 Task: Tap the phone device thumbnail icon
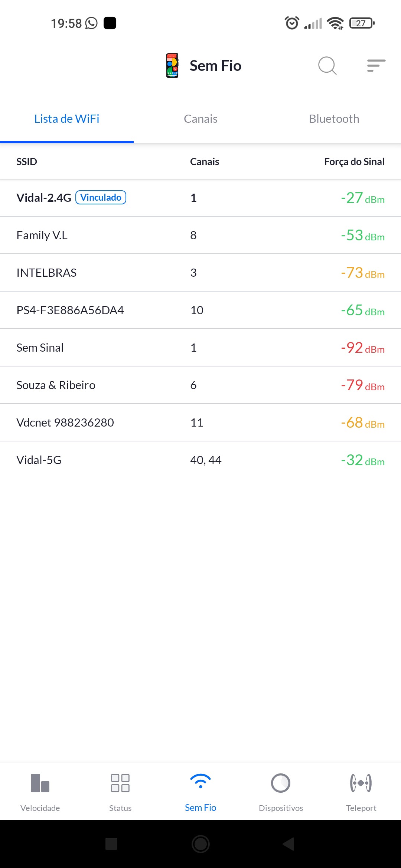point(172,66)
